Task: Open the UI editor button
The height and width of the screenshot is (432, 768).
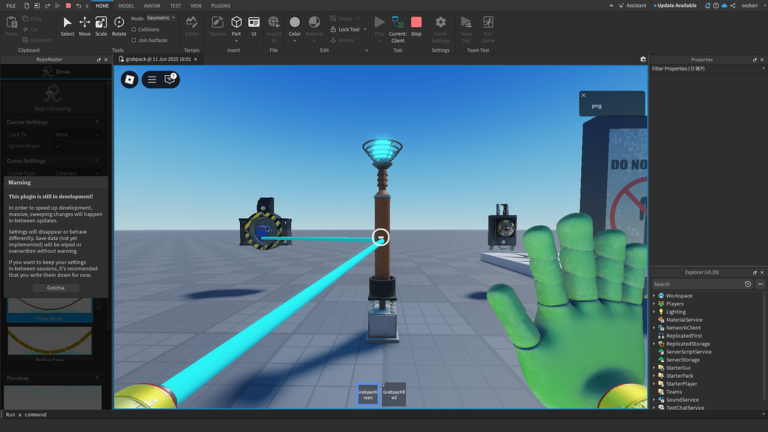Action: (254, 26)
